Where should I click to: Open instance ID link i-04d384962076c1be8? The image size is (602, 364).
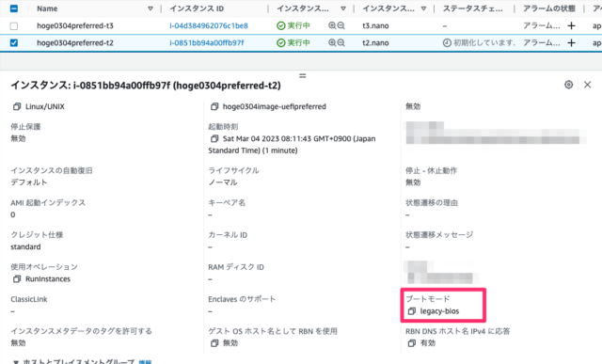[x=209, y=25]
